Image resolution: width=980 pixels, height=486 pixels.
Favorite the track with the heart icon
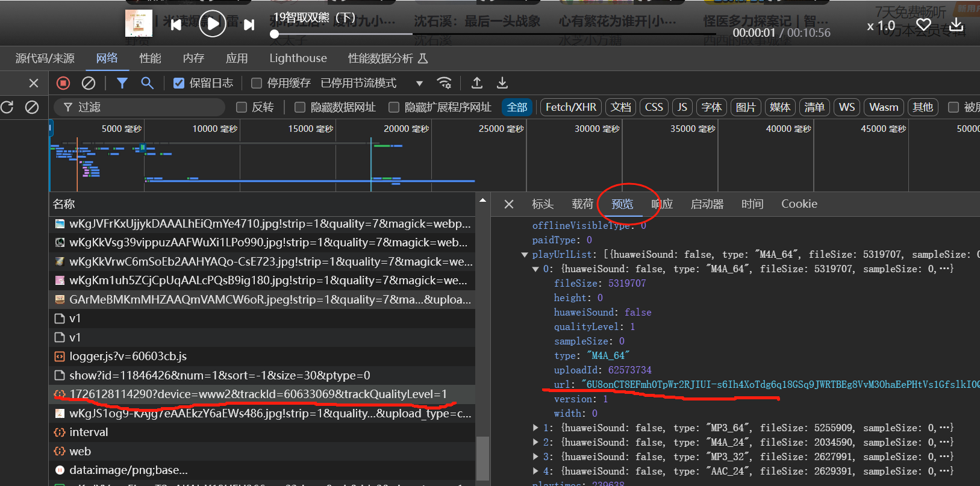coord(923,25)
